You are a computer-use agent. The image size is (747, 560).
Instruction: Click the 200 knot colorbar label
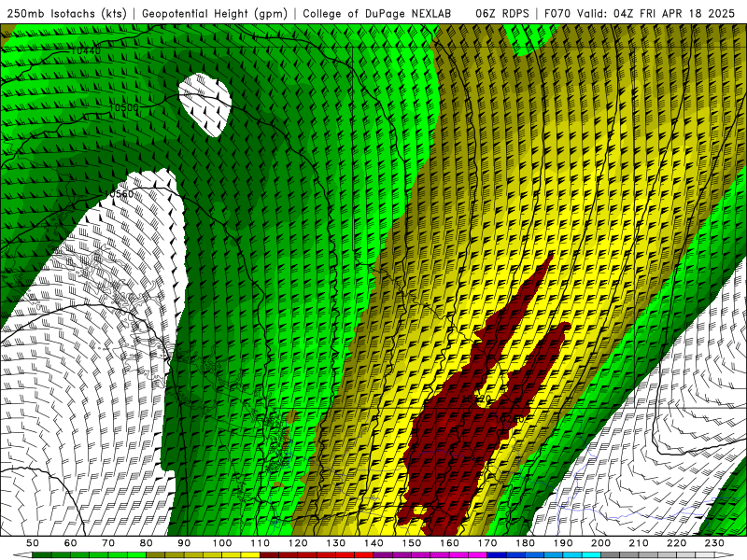click(x=600, y=543)
